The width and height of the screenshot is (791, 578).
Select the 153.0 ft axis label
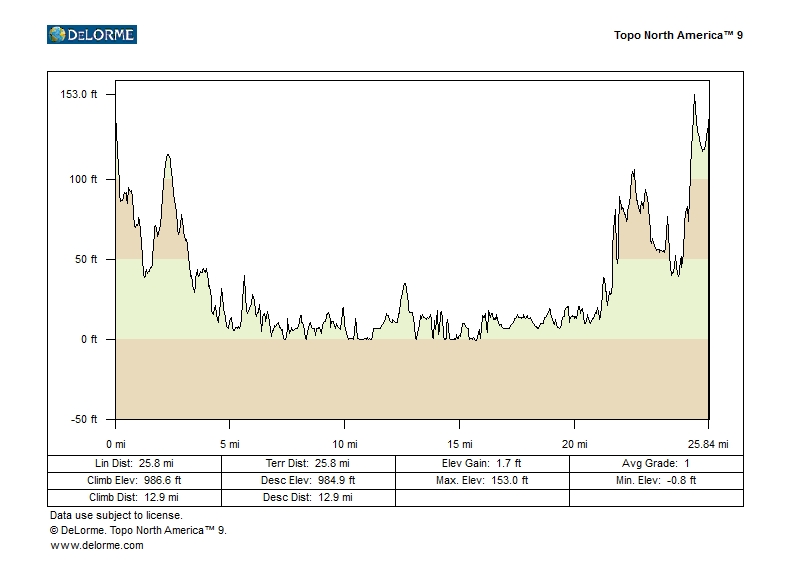pos(80,94)
